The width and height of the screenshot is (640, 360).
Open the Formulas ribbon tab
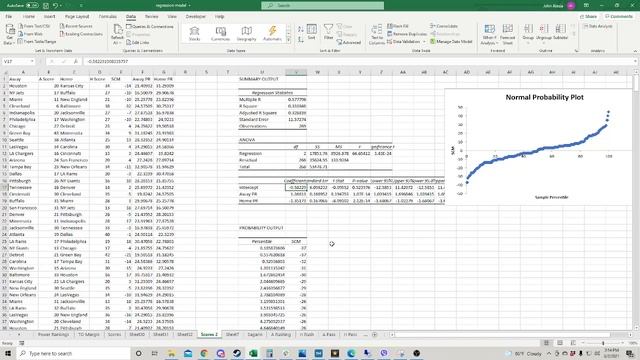tap(108, 16)
